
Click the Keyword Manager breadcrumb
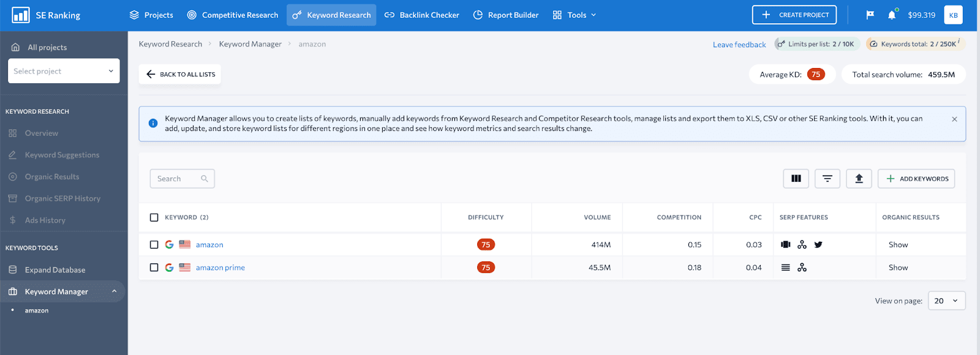(x=251, y=44)
